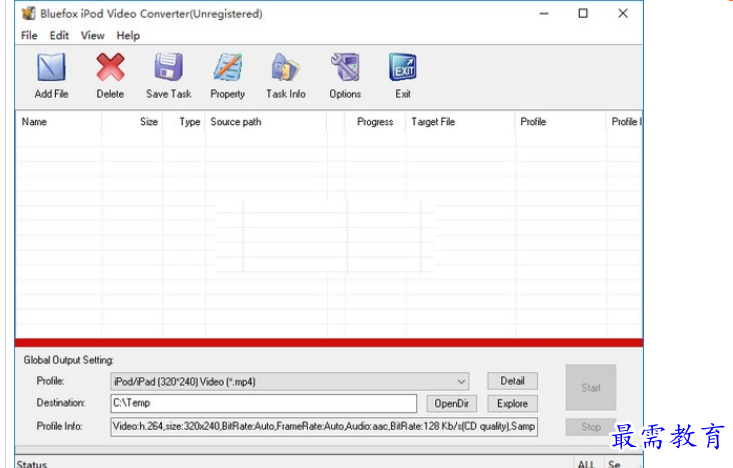The image size is (733, 468).
Task: Open the Help menu
Action: [x=128, y=36]
